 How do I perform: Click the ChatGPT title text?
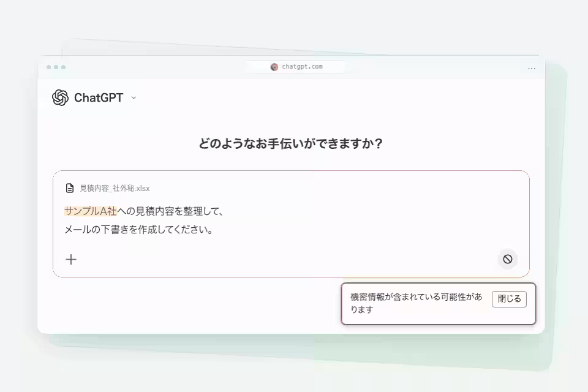pyautogui.click(x=99, y=98)
